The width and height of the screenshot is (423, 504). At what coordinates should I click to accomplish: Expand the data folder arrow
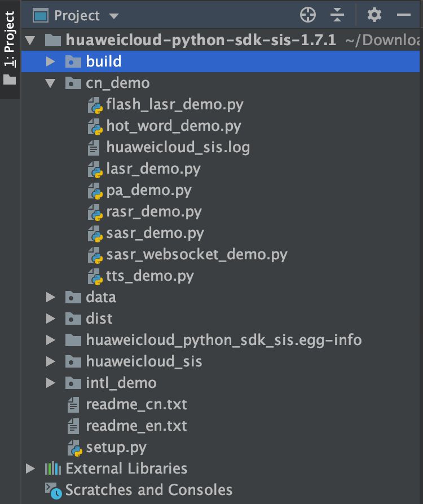[x=51, y=297]
